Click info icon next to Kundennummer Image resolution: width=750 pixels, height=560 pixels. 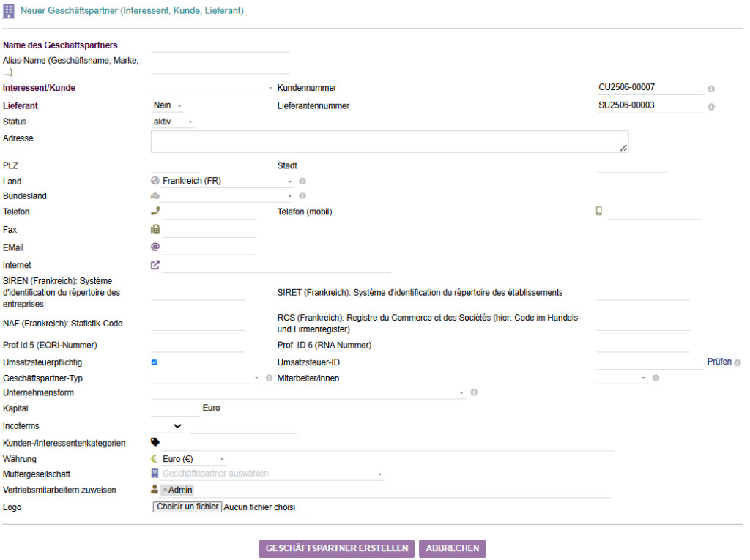click(711, 89)
